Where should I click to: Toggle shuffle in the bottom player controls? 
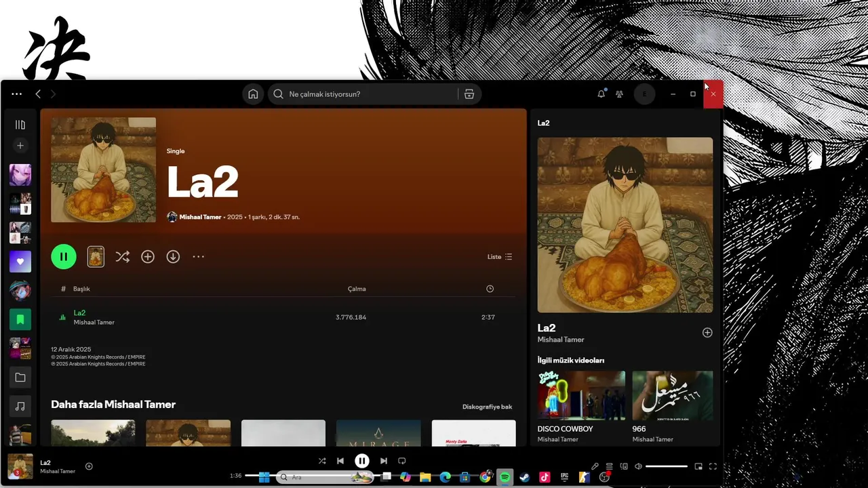tap(322, 461)
